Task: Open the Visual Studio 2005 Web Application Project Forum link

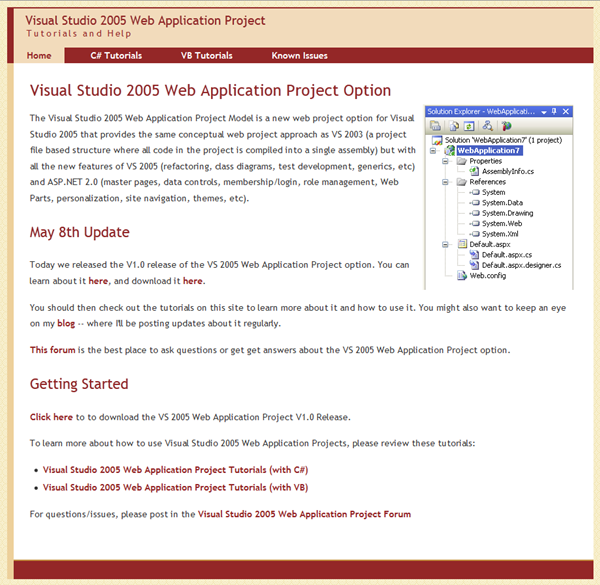Action: pyautogui.click(x=304, y=514)
